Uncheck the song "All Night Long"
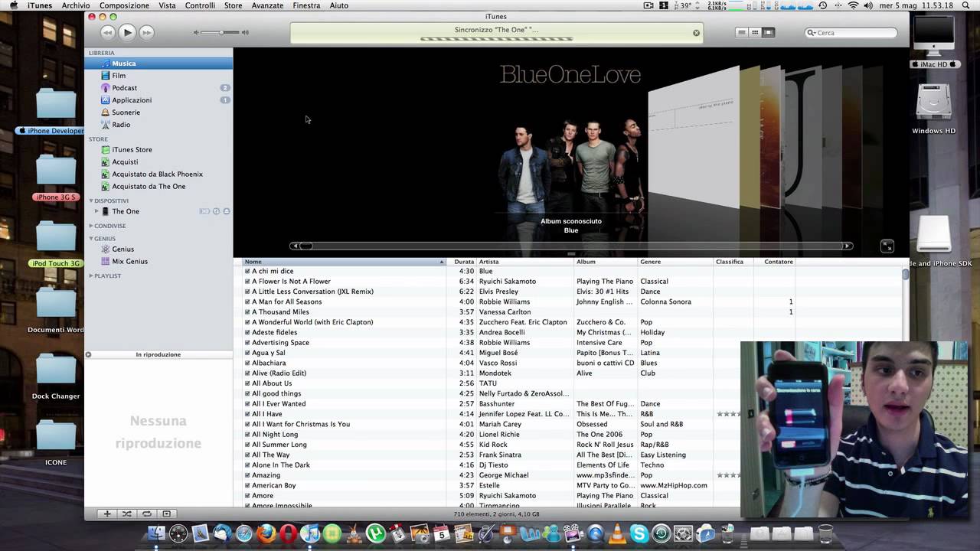 [247, 435]
